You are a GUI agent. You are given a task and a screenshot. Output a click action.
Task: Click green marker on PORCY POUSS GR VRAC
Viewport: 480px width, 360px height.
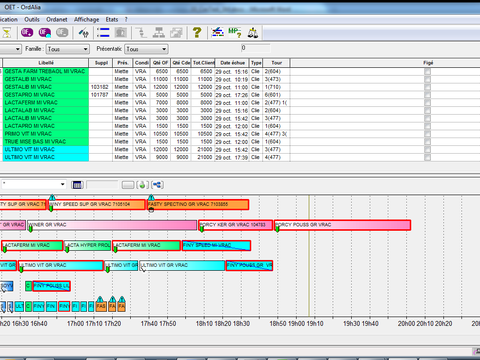click(x=277, y=229)
